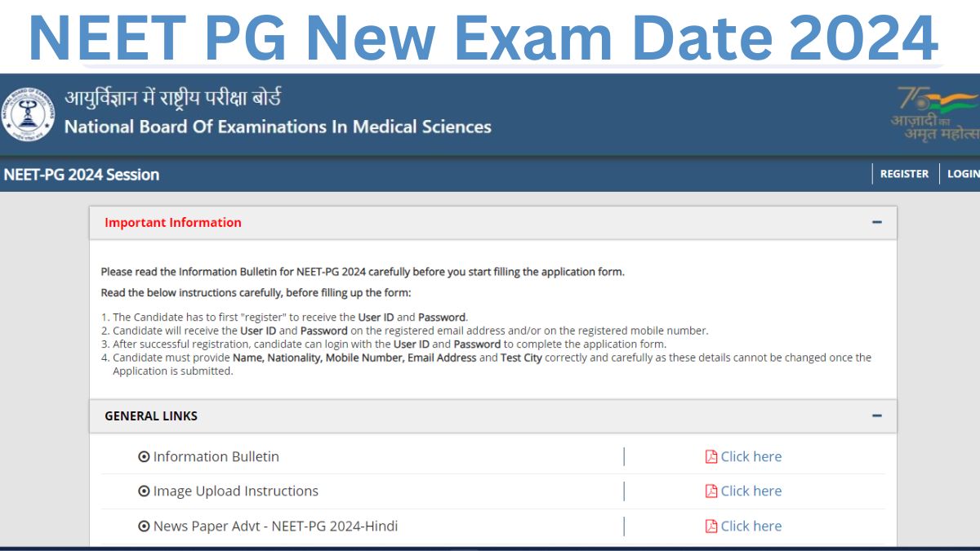This screenshot has width=980, height=551.
Task: Select the bullet icon before Information Bulletin
Action: [x=145, y=456]
